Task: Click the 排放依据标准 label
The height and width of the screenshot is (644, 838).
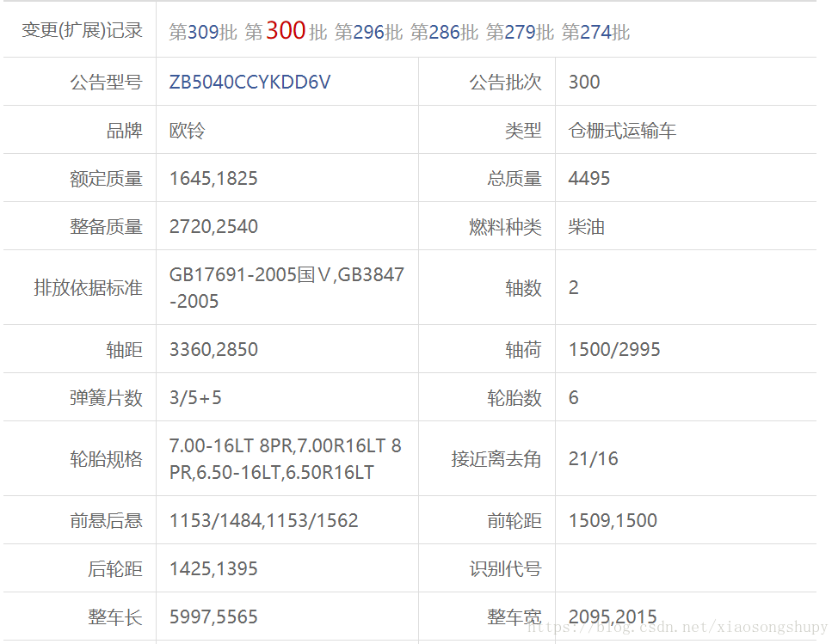Action: (88, 288)
